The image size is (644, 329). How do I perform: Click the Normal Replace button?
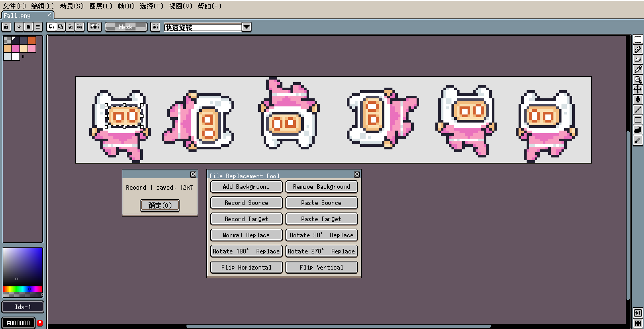246,235
